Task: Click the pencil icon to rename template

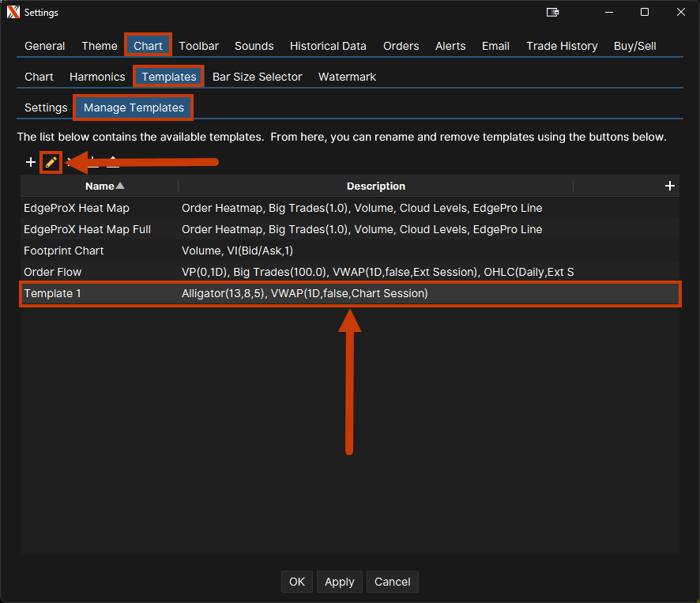Action: [51, 162]
